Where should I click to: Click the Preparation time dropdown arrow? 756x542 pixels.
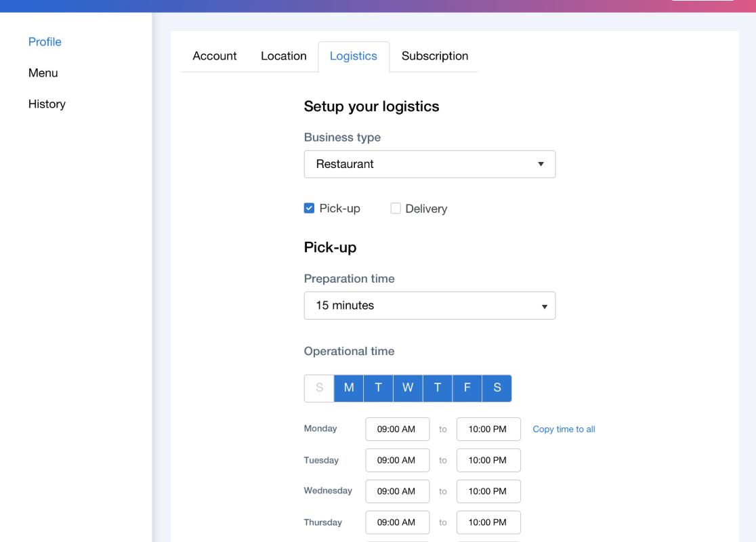(545, 307)
